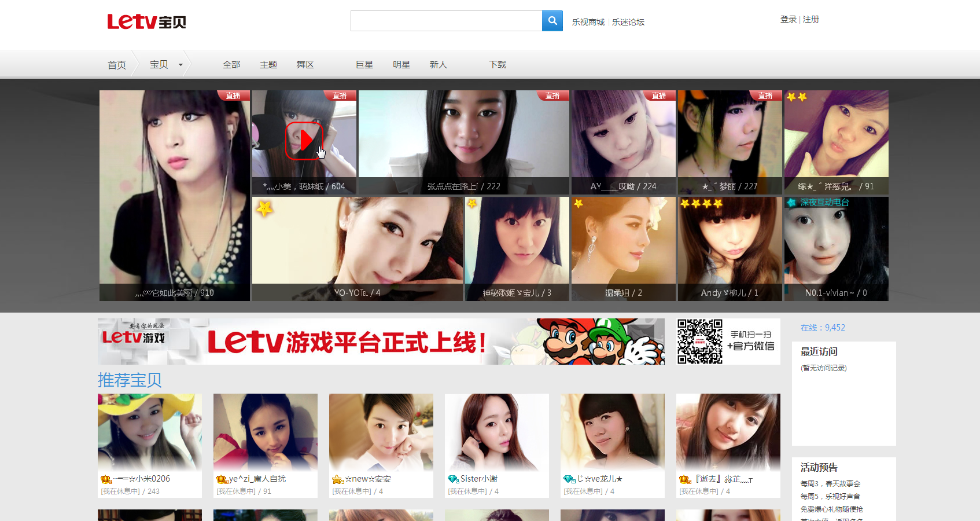Switch to the 舞区 tab
The width and height of the screenshot is (980, 521).
point(305,65)
